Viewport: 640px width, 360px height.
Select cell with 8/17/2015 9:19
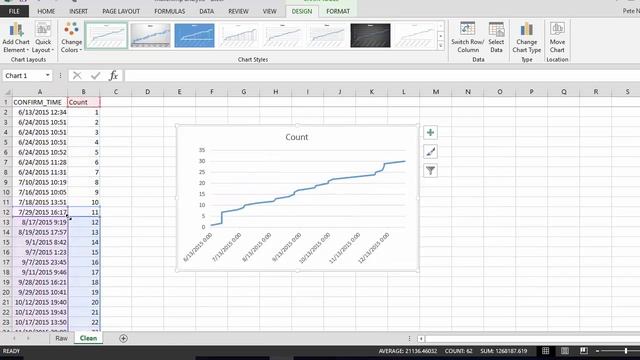click(x=40, y=222)
